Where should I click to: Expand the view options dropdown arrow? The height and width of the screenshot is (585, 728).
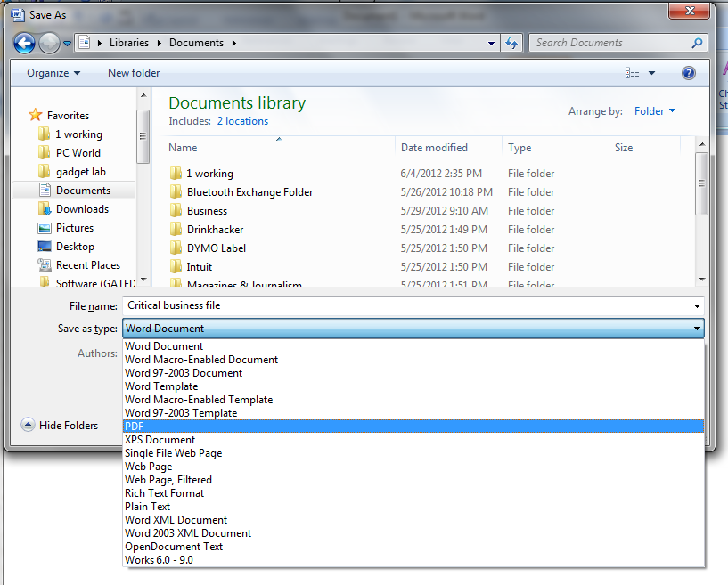point(652,73)
